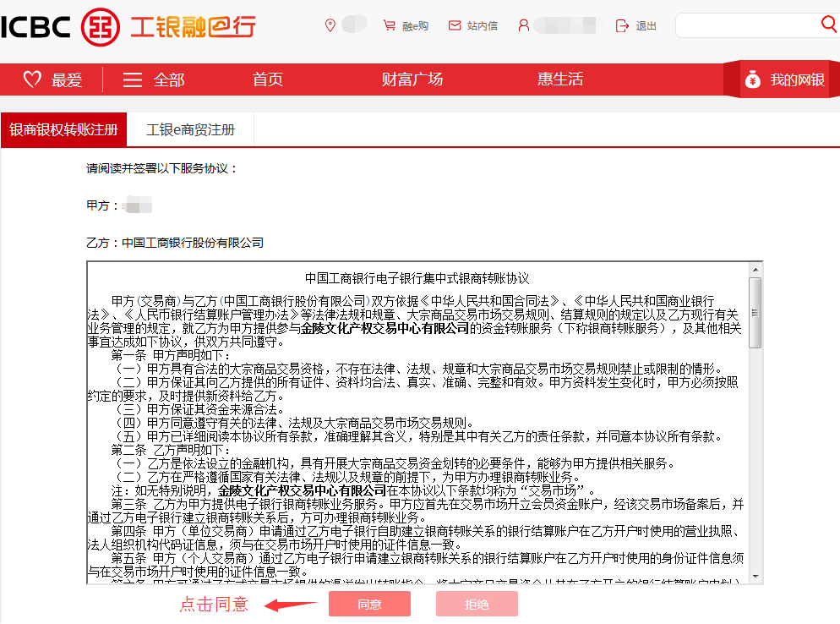
Task: Click the 甲方： label
Action: click(x=102, y=205)
